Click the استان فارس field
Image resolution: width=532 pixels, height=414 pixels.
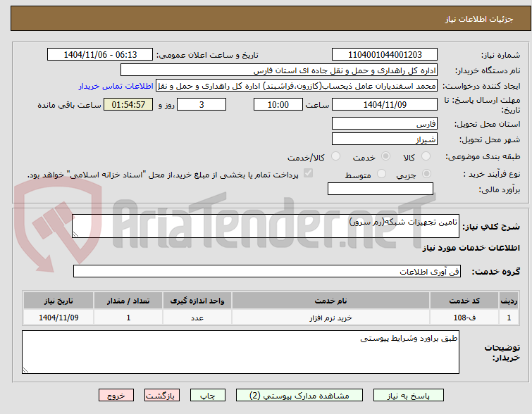[385, 123]
